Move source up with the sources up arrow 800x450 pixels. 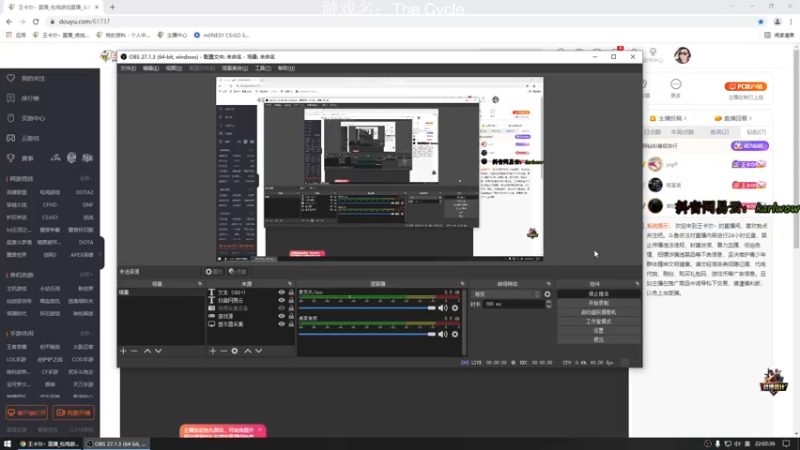coord(247,351)
